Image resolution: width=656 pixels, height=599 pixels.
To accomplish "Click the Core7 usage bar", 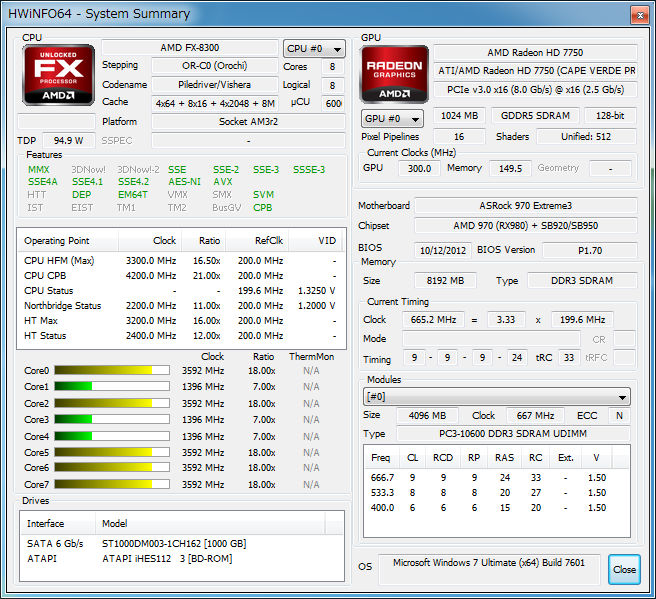I will click(111, 484).
